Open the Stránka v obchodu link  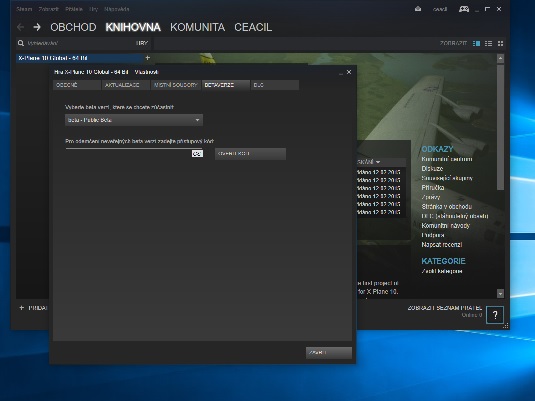coord(447,207)
